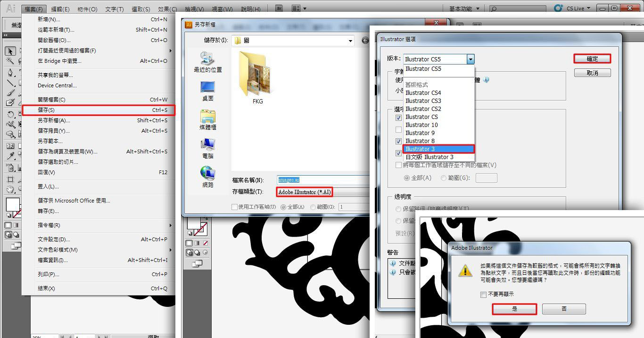Select the Width tool
Screen dimensions: 644x338
pos(10,125)
